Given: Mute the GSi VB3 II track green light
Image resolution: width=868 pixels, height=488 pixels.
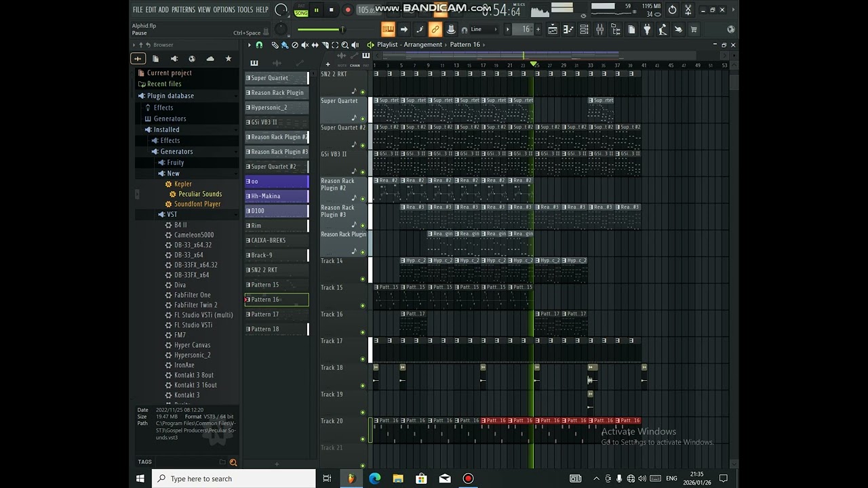Looking at the screenshot, I should tap(363, 172).
